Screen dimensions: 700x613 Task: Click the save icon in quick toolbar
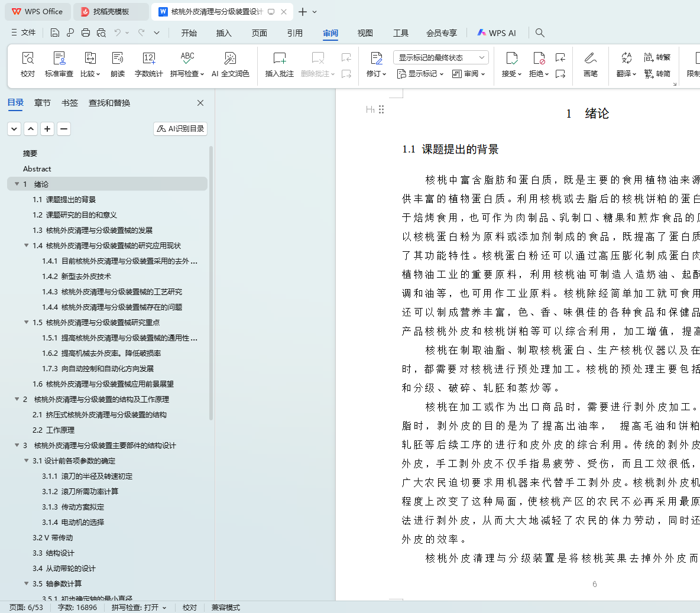tap(54, 33)
